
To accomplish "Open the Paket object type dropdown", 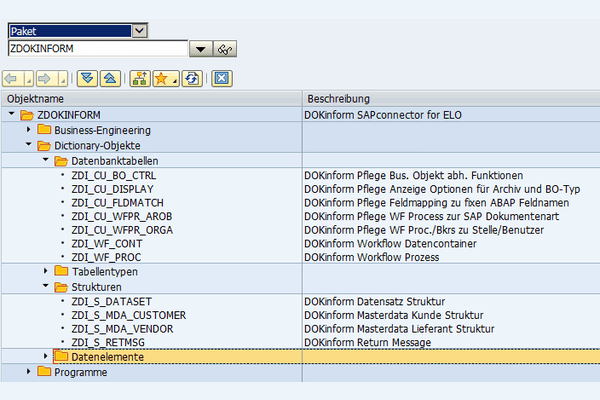I will [x=139, y=31].
